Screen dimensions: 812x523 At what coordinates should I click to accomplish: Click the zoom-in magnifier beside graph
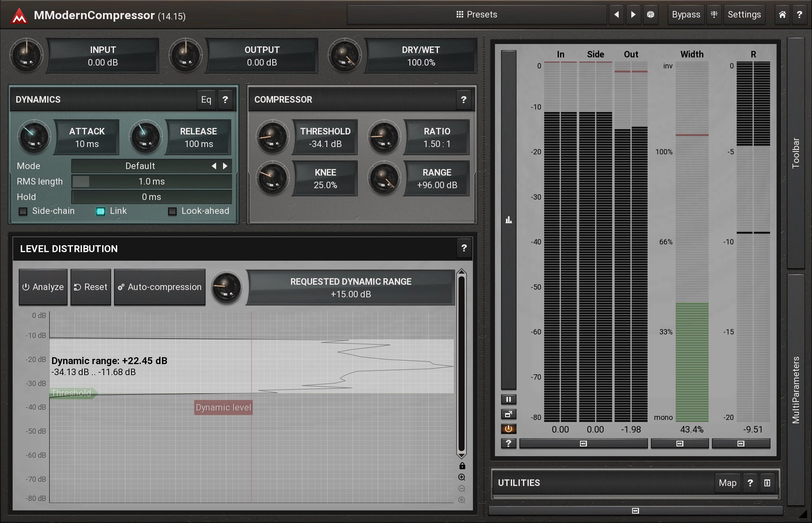tap(462, 477)
